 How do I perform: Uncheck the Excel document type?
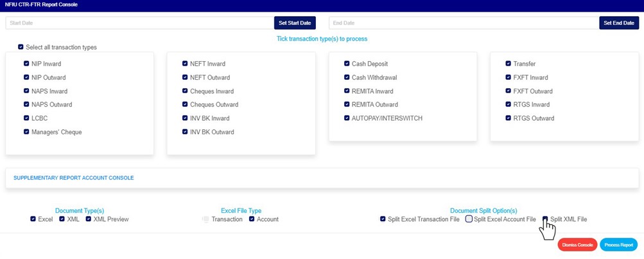(33, 219)
